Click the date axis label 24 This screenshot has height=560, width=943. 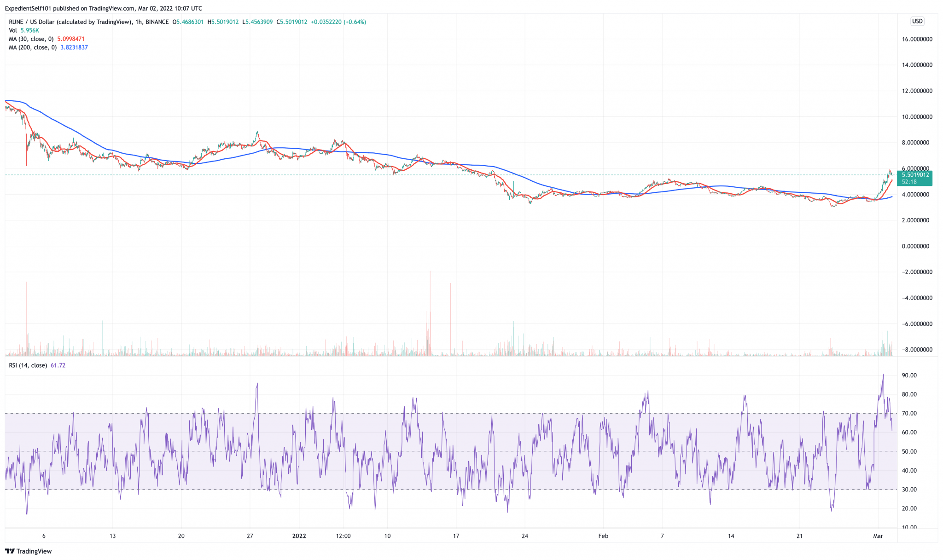[x=525, y=536]
